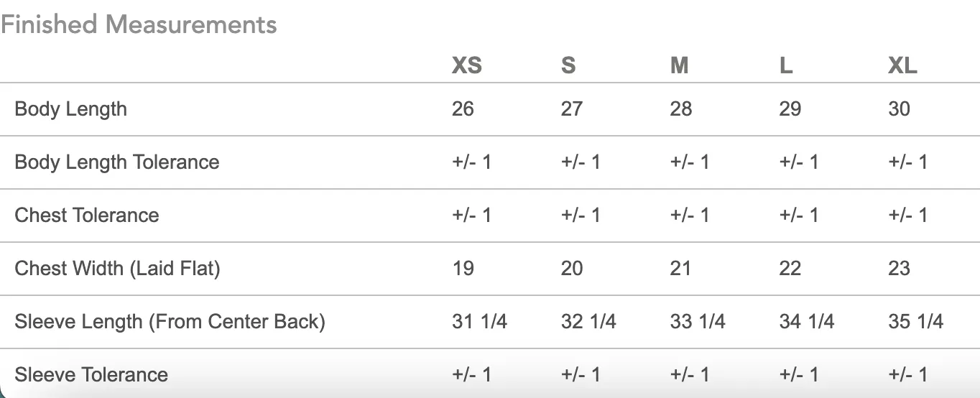Click the Chest Tolerance row label

[87, 216]
